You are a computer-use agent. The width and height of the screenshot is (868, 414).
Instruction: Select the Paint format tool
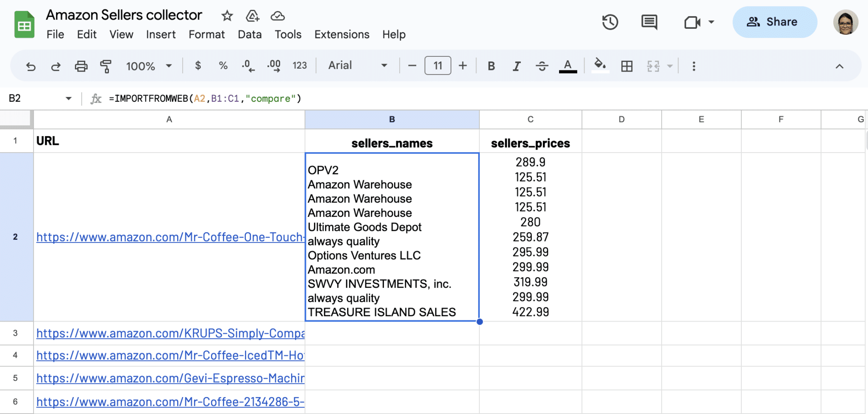click(106, 66)
